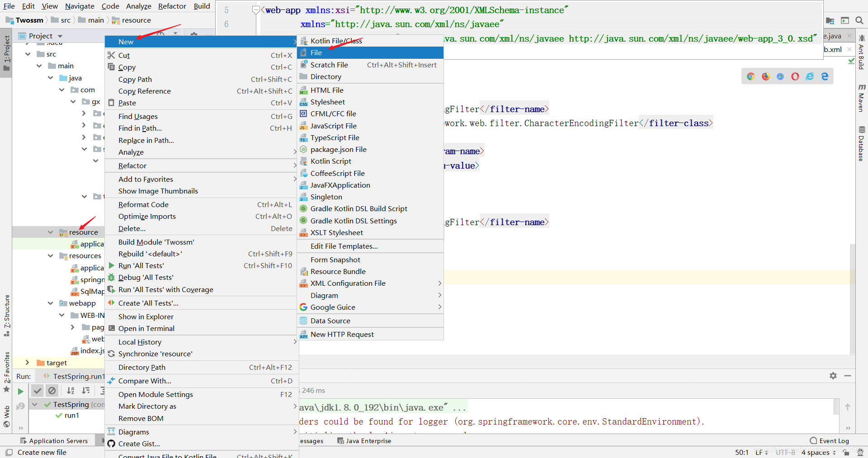Click the Search Everywhere magnifier icon

(x=859, y=20)
